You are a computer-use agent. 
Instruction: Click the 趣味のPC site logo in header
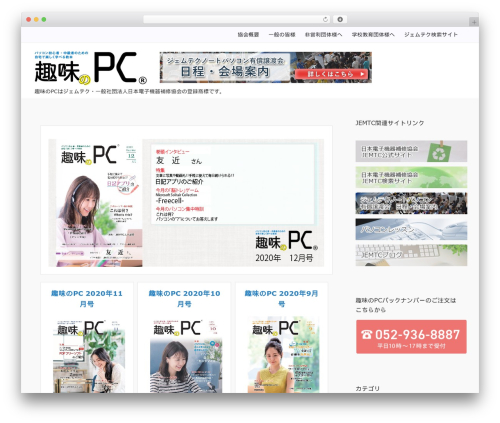tap(91, 67)
